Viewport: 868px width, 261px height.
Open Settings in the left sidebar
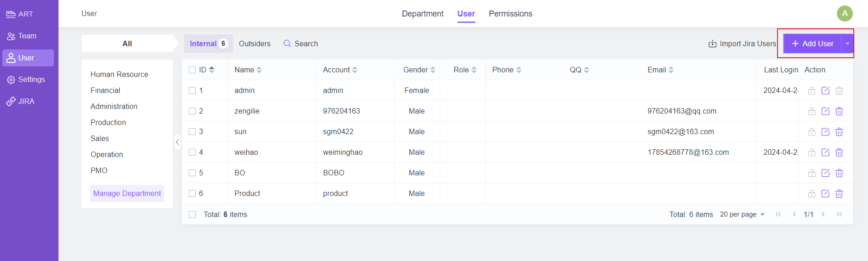(x=28, y=80)
